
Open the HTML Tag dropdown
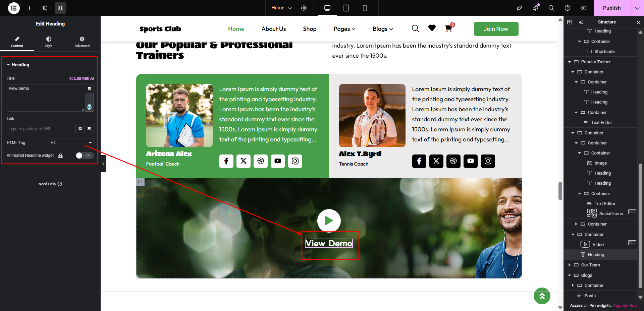(x=71, y=143)
